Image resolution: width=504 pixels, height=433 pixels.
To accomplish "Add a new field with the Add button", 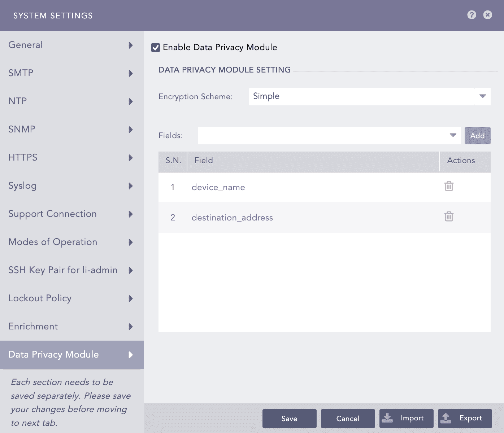I will (477, 135).
